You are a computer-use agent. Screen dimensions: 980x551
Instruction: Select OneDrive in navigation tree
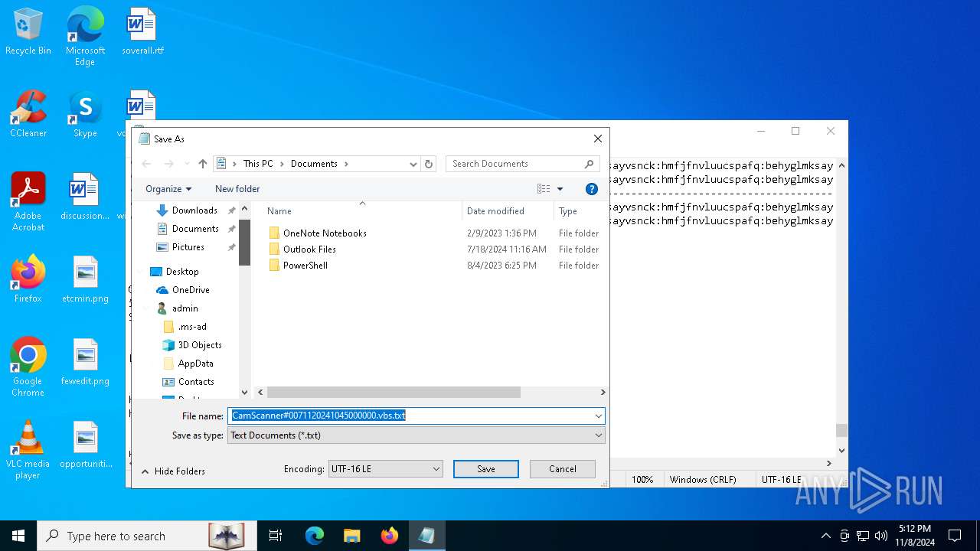pyautogui.click(x=191, y=290)
